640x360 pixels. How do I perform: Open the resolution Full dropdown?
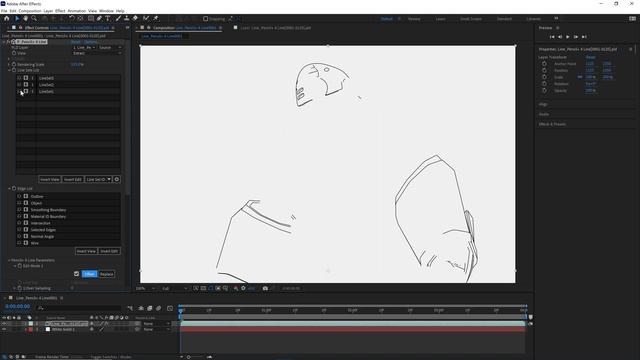(175, 288)
